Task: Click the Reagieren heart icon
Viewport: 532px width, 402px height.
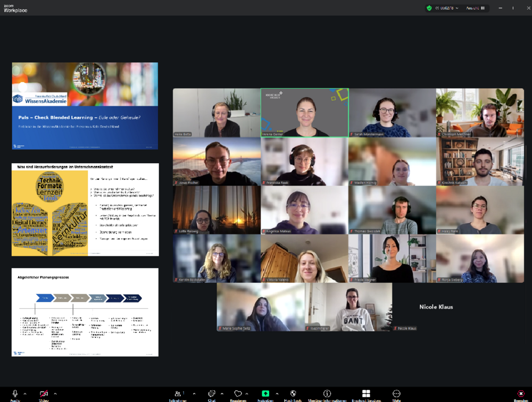Action: pos(238,394)
